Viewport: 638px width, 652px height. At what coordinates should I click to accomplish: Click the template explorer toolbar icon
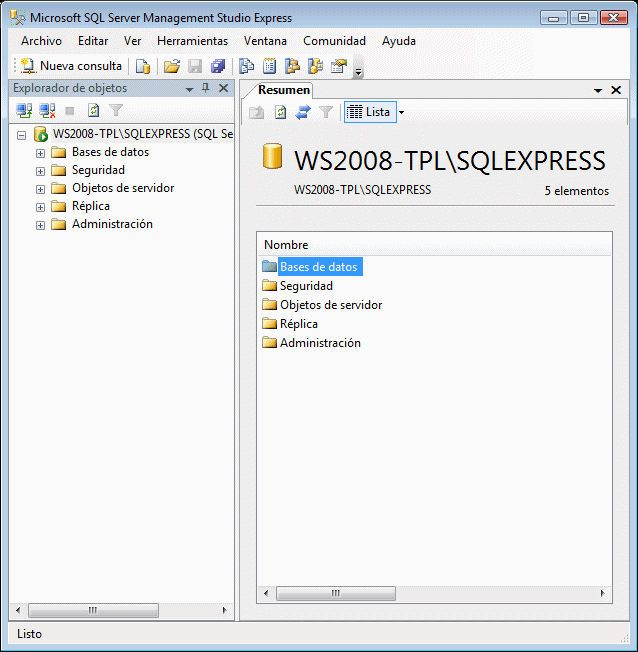click(315, 66)
